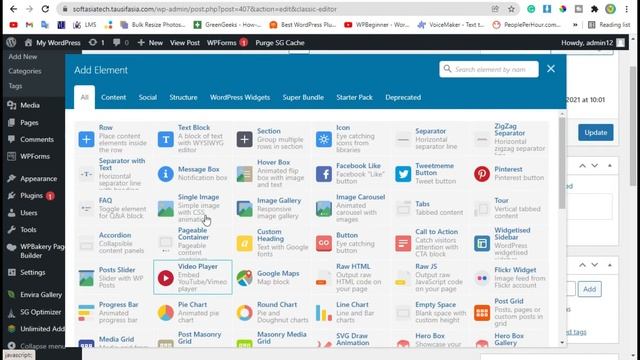
Task: Open the New menu in admin bar
Action: pyautogui.click(x=150, y=42)
